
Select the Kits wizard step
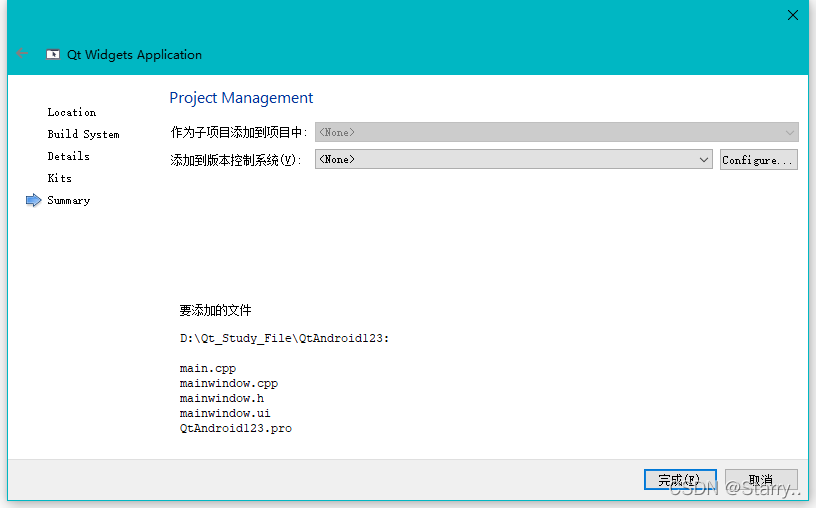[59, 178]
